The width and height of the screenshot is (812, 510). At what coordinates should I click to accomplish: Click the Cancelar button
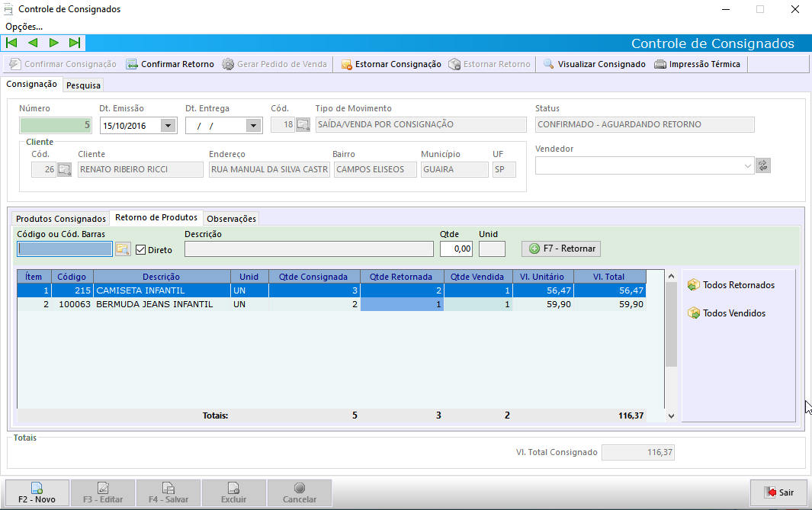point(300,492)
